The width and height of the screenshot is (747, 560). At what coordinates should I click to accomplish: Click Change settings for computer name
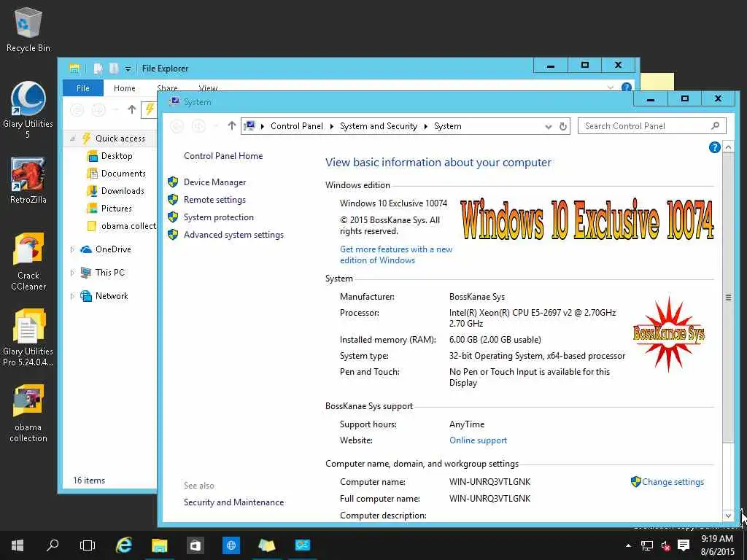[672, 482]
